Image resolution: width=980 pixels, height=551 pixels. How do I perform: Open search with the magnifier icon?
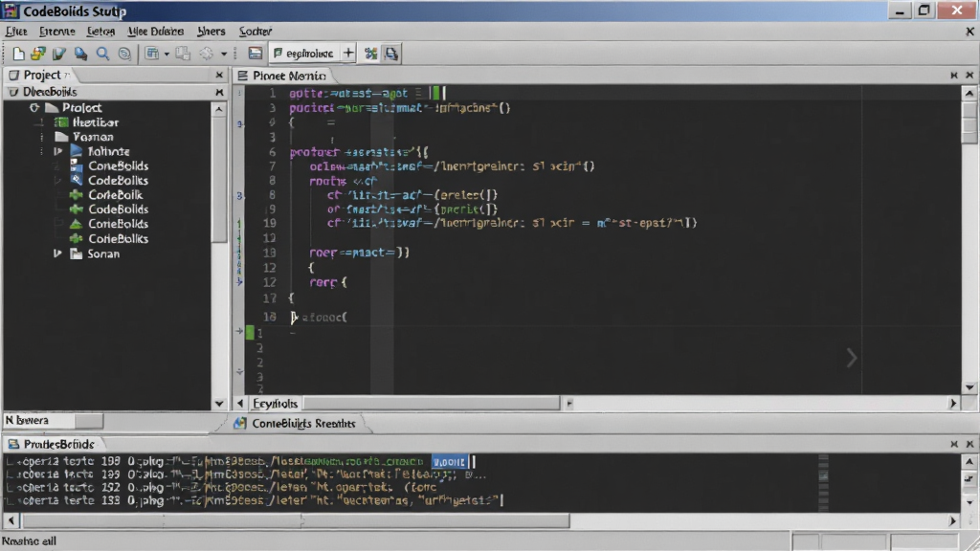[102, 54]
